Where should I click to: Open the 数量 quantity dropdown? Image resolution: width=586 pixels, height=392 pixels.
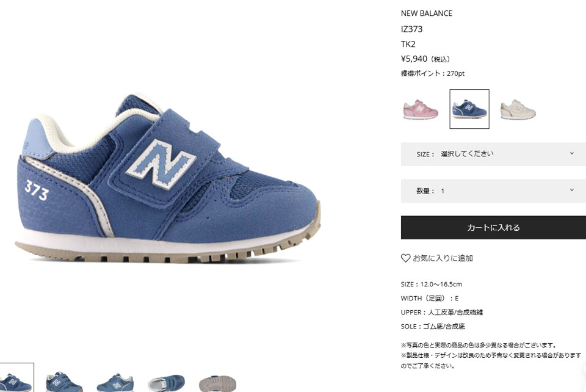click(493, 191)
